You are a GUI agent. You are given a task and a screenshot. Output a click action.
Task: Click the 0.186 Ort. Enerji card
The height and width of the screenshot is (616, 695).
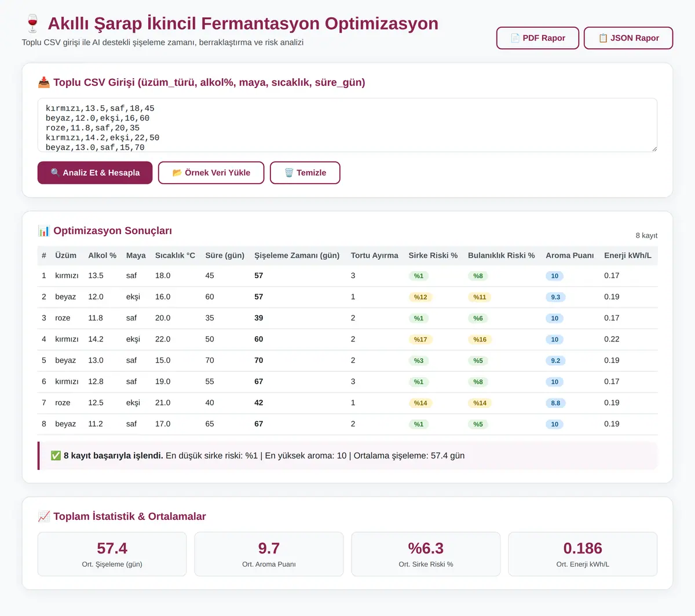pos(583,554)
